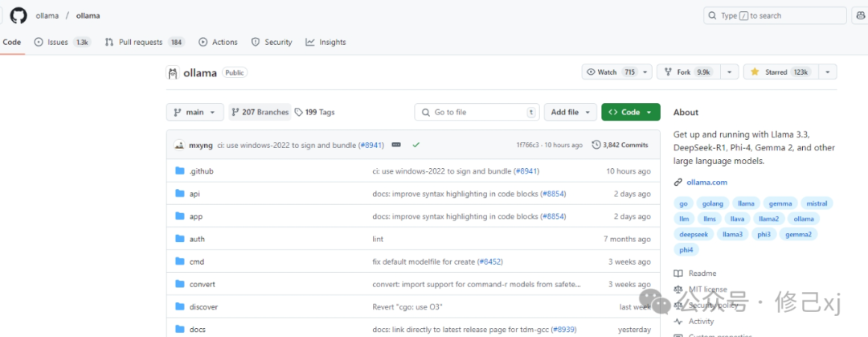Click the Type / to search field
Viewport: 868px width, 337px height.
point(775,15)
